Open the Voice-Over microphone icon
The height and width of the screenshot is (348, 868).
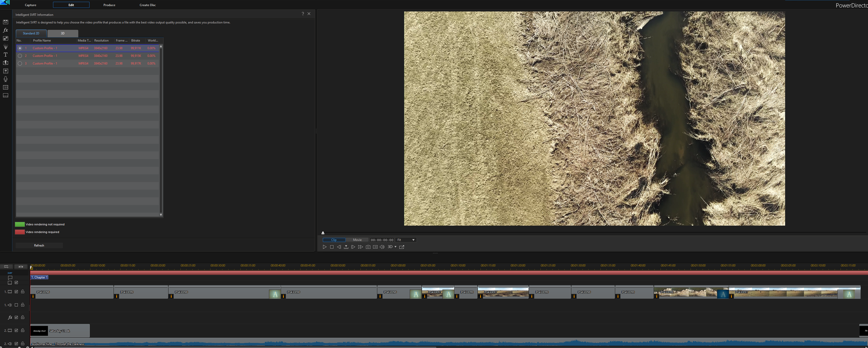[5, 79]
